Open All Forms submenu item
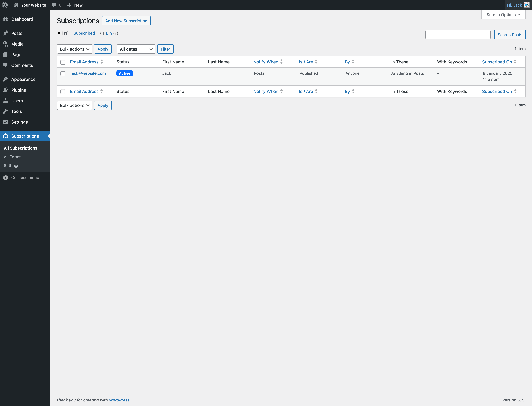 coord(13,157)
